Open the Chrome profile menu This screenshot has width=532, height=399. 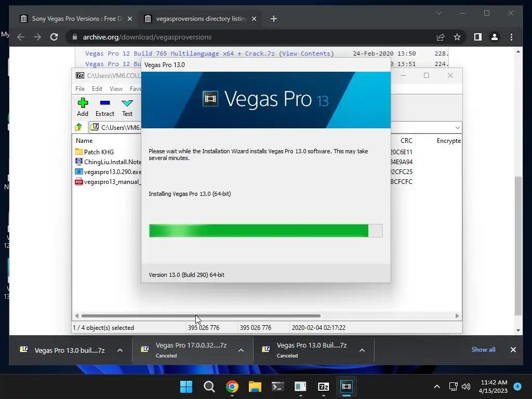(495, 37)
